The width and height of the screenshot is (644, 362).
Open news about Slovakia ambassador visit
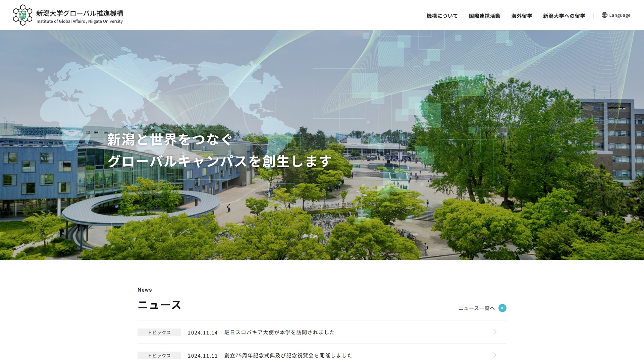click(279, 332)
